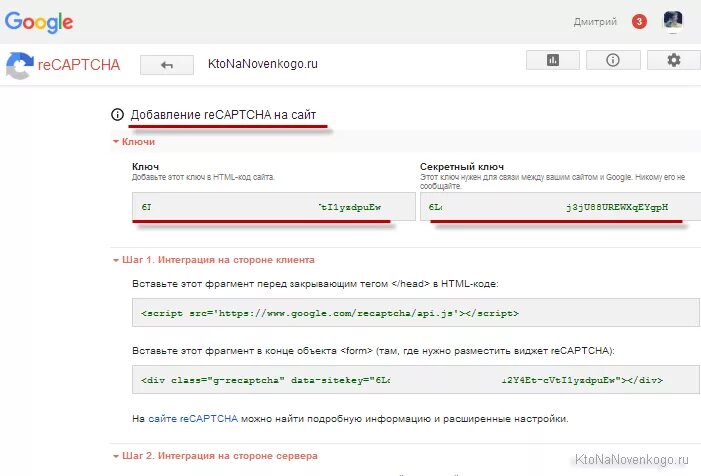Click the Google logo

pyautogui.click(x=39, y=22)
